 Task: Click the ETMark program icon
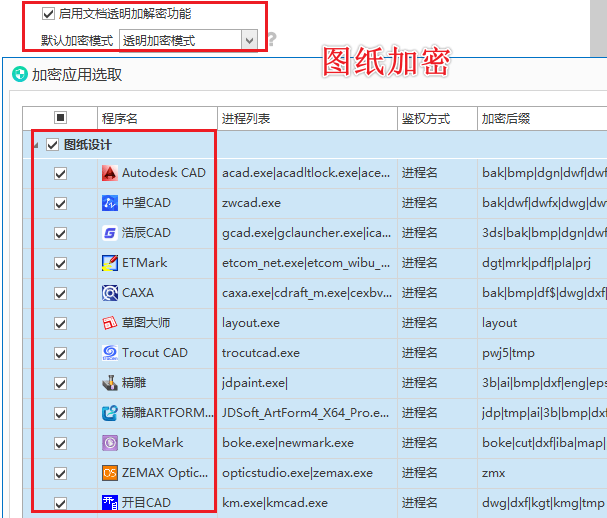(110, 263)
